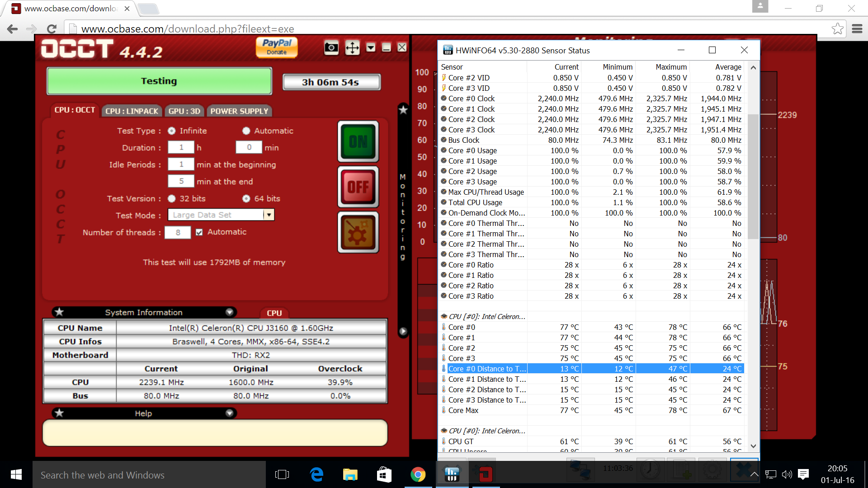Click the www.ocbase.com browser tab
Screen dimensions: 868x488
click(x=71, y=9)
